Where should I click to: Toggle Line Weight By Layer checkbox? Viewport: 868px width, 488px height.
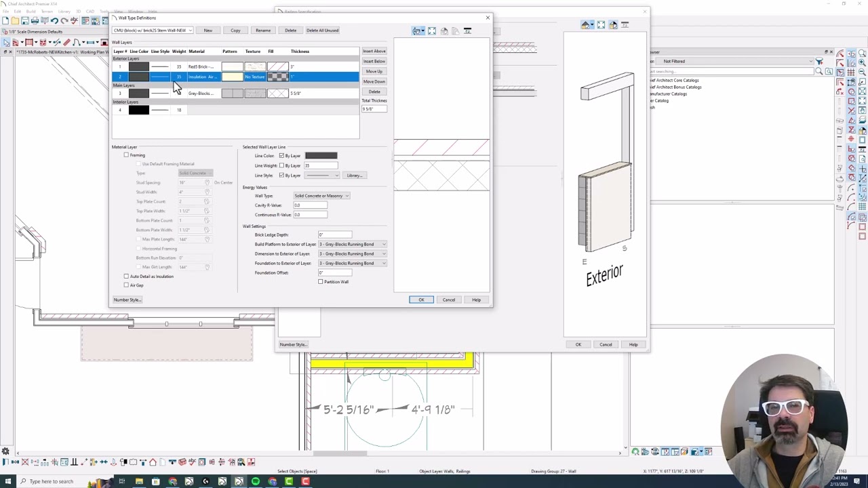coord(281,165)
